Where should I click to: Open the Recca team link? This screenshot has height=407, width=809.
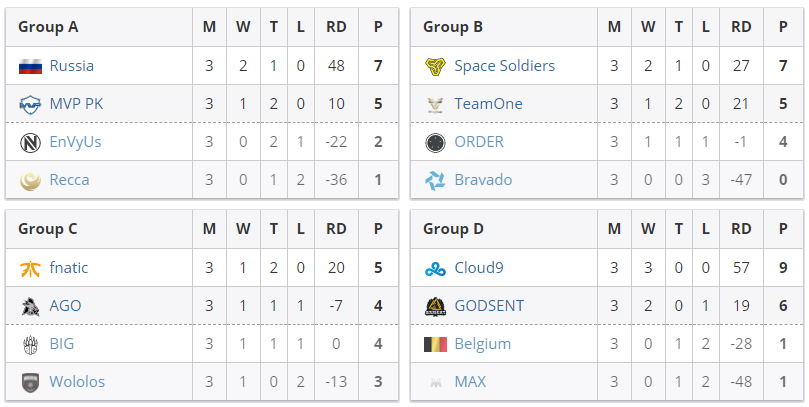pos(69,180)
